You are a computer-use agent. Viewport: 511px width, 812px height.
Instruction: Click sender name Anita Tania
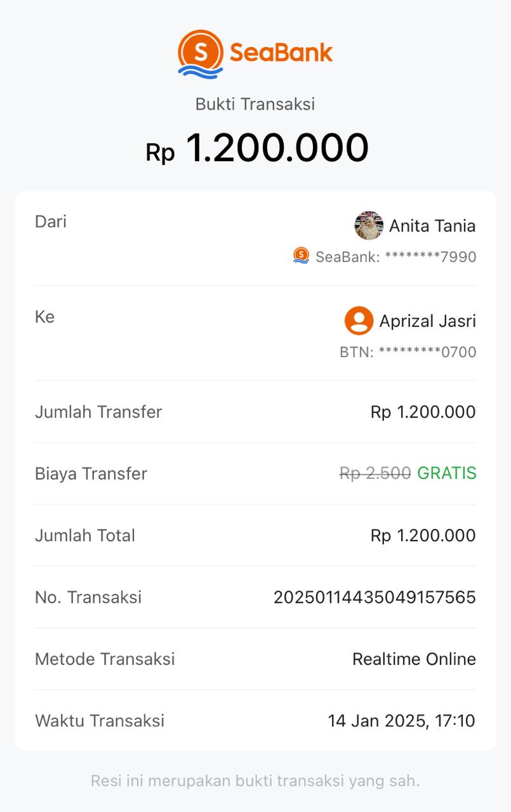(432, 226)
